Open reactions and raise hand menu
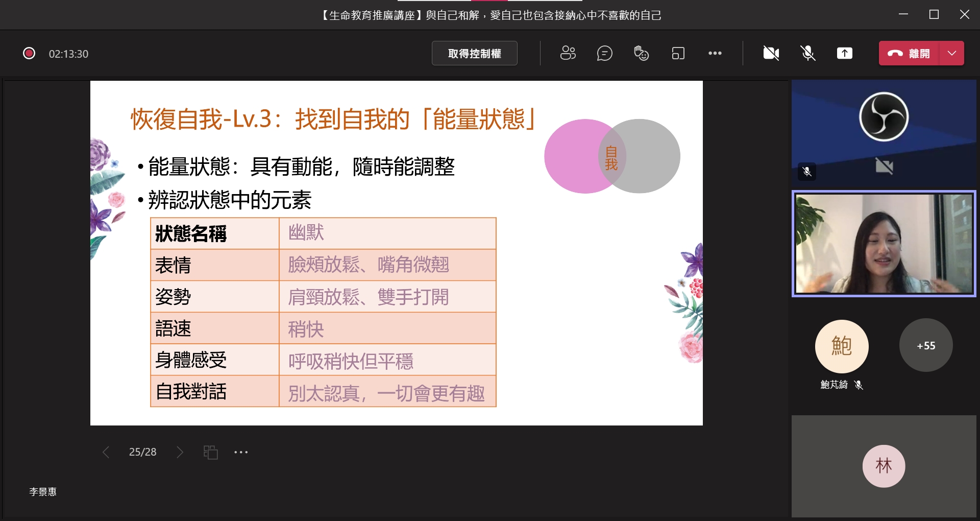The height and width of the screenshot is (521, 980). [x=641, y=53]
